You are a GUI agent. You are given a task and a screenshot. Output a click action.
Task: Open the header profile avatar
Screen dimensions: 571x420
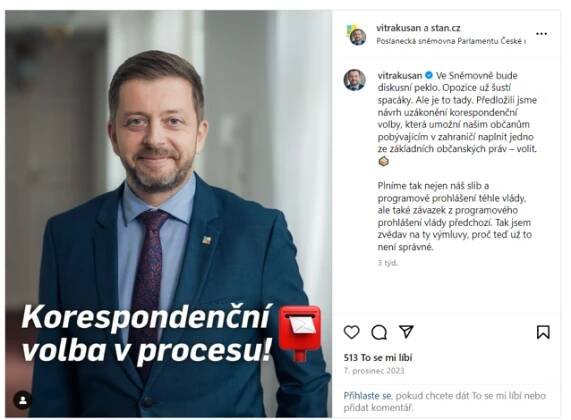(x=357, y=35)
